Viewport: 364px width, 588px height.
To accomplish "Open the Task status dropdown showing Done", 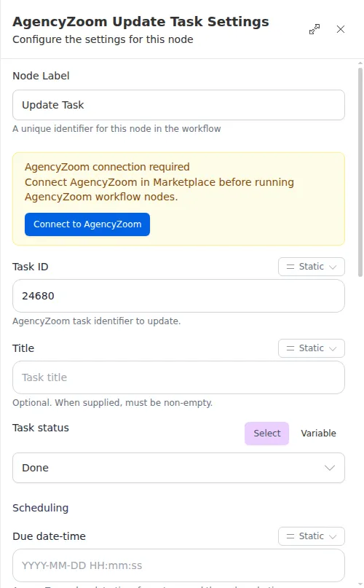I will pos(178,468).
